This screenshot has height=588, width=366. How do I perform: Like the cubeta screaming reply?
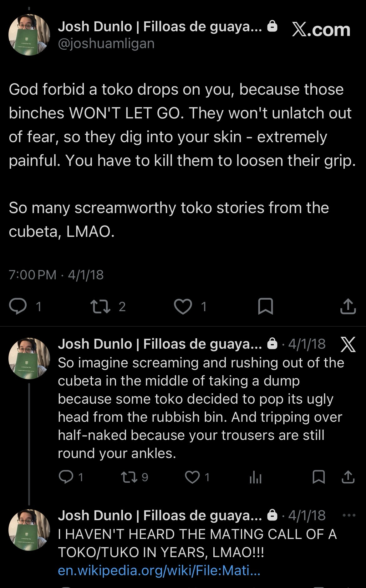pyautogui.click(x=192, y=477)
